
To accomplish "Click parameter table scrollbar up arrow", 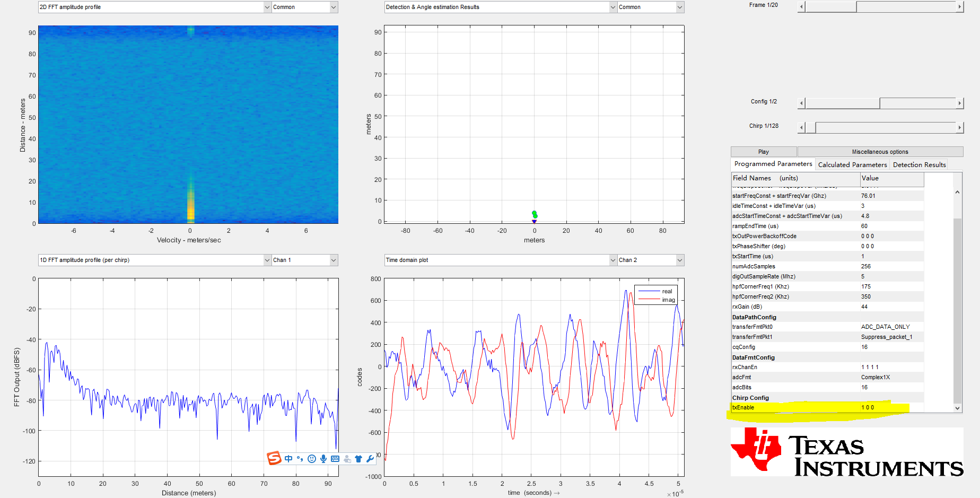I will (x=957, y=192).
